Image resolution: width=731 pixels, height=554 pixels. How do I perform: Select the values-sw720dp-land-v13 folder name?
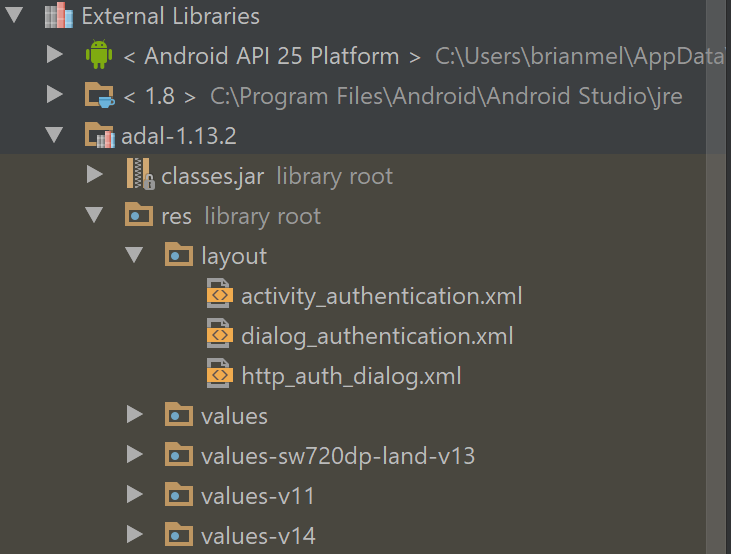click(338, 457)
